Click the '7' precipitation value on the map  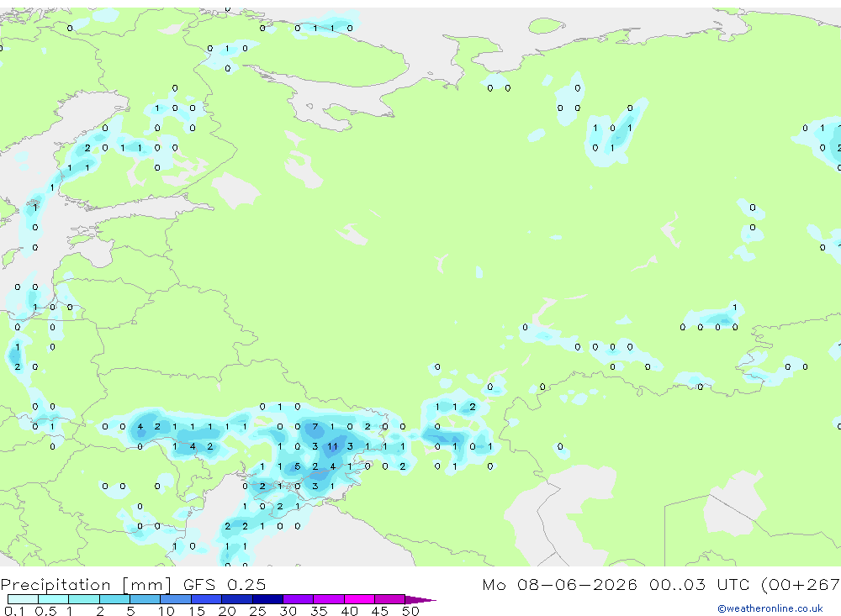pyautogui.click(x=315, y=427)
